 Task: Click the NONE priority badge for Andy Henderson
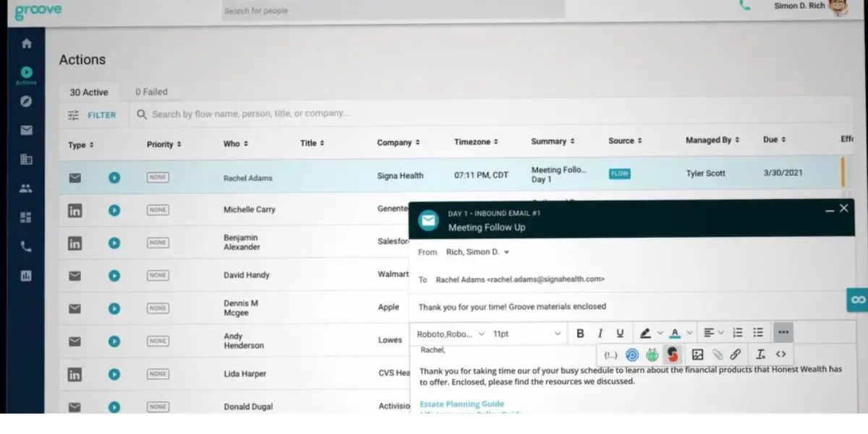click(158, 341)
